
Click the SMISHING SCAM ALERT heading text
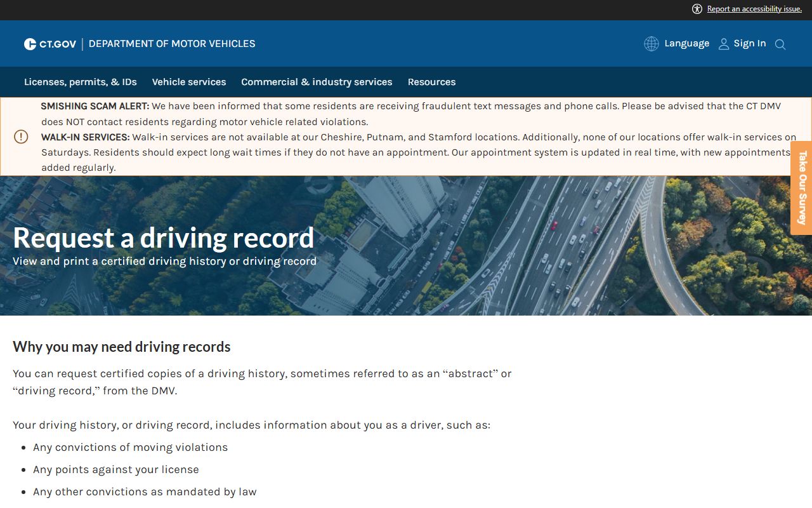pos(95,106)
